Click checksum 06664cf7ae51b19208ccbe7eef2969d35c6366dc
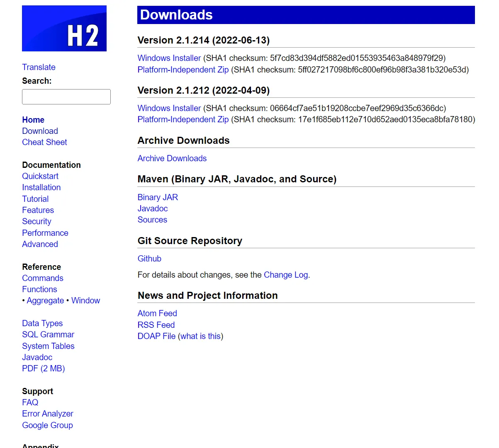Screen dimensions: 499x448 (x=357, y=108)
